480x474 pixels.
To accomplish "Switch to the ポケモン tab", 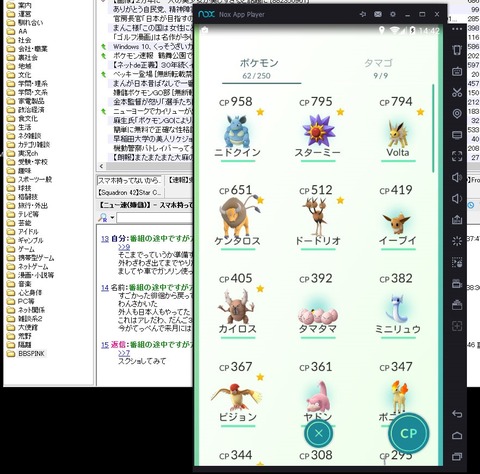I will point(259,69).
